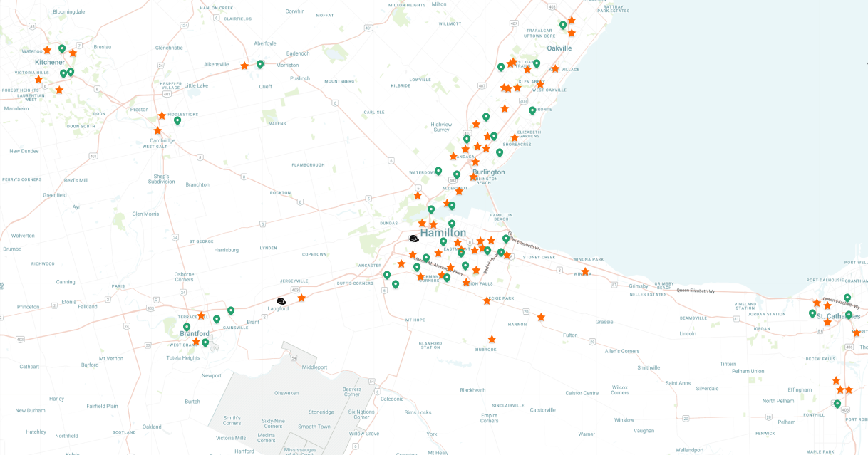Select the green pin near Fiddlesticks

177,121
